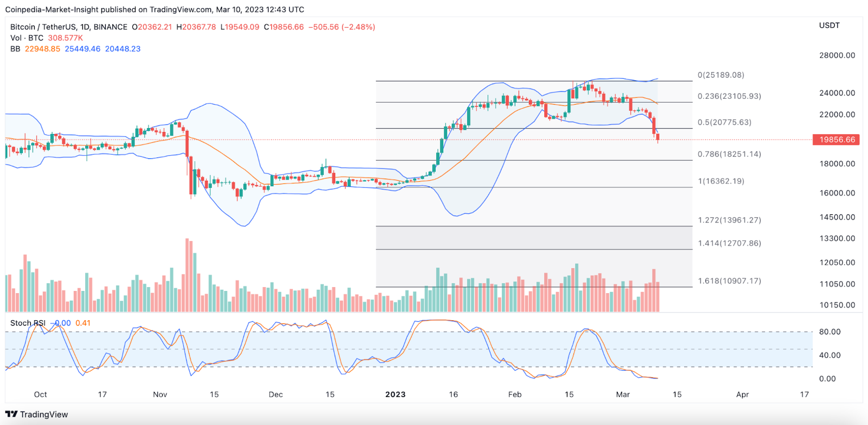The width and height of the screenshot is (868, 425).
Task: Click Fibonacci level 0.236(23105.93) label
Action: point(729,96)
